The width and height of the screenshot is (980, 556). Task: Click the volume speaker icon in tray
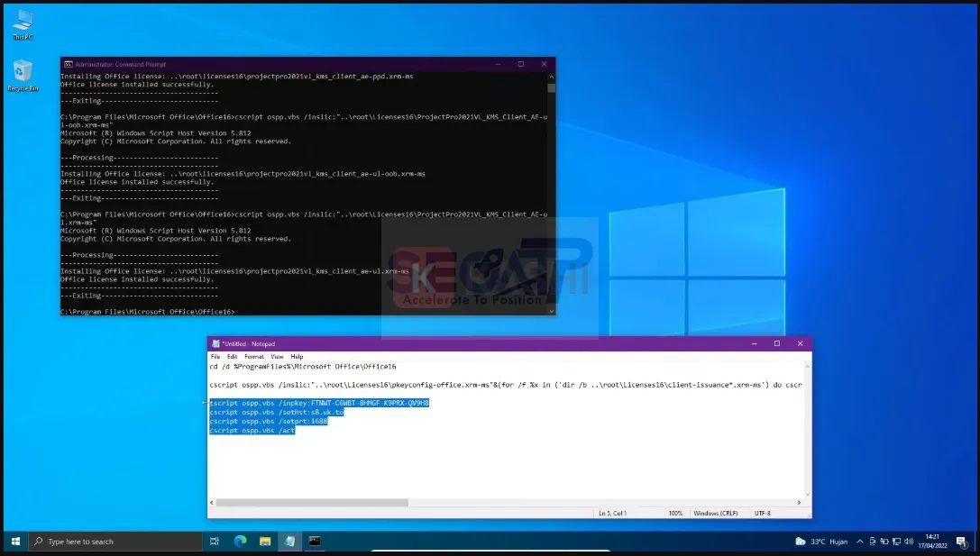click(x=909, y=541)
